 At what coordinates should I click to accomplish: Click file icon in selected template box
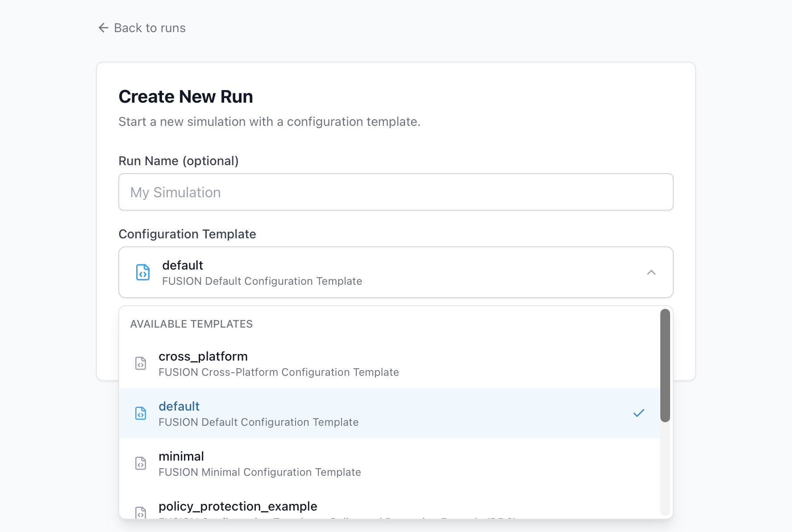(x=143, y=272)
